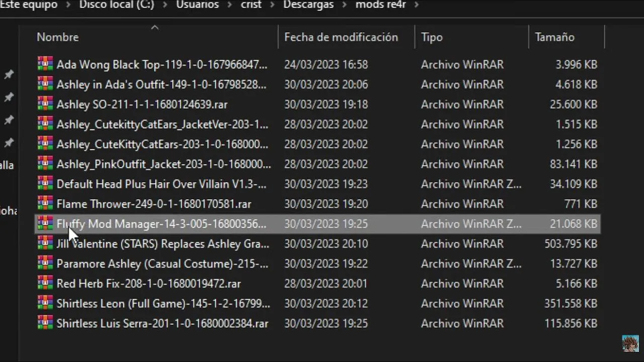Click size value 771 KB
Viewport: 644px width, 362px height.
pos(580,204)
